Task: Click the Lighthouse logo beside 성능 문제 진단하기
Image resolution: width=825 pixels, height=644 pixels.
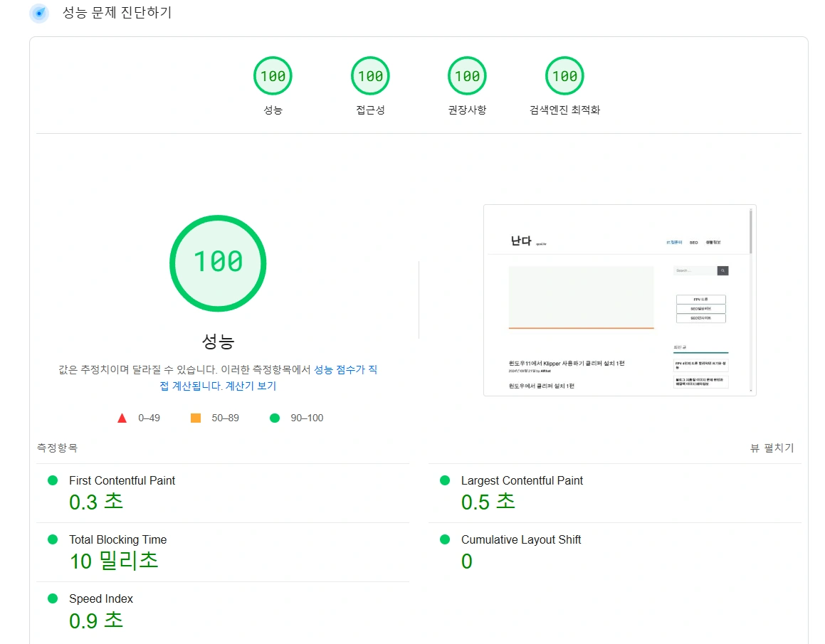Action: (39, 13)
